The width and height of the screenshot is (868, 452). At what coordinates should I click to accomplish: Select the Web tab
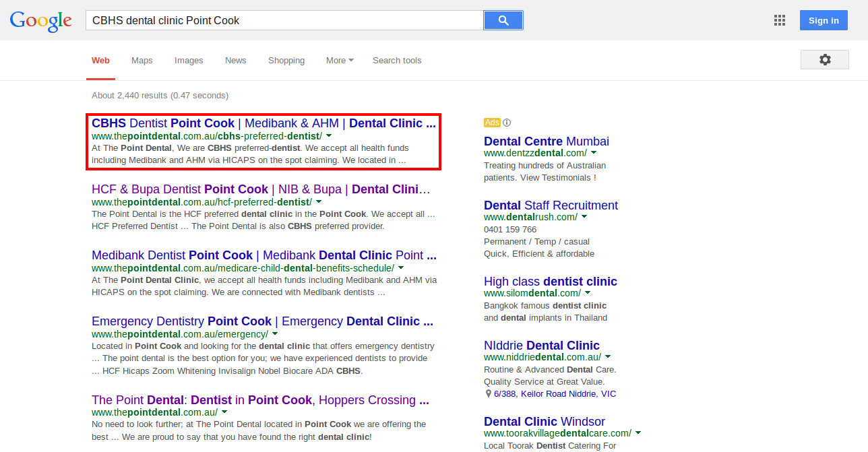pos(100,60)
